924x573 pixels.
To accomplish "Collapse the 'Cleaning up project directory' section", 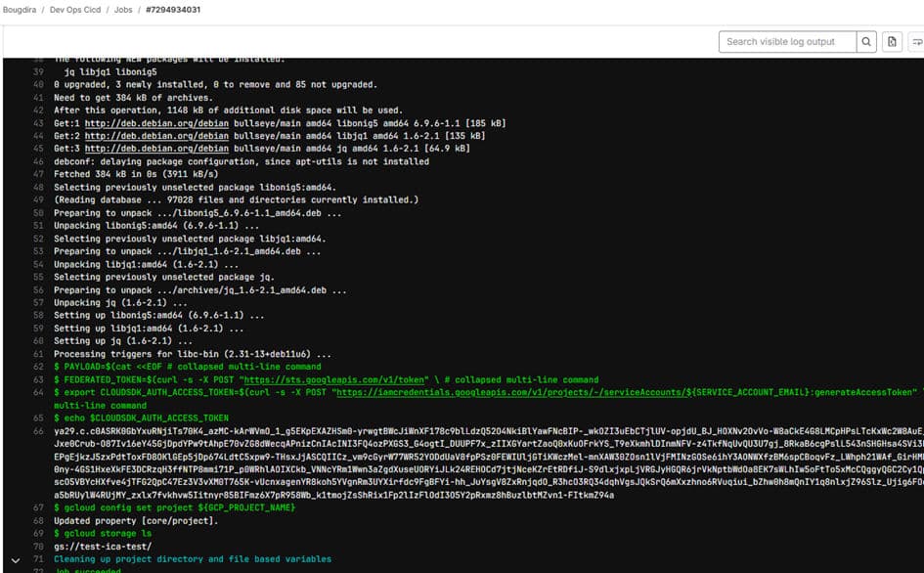I will [16, 559].
